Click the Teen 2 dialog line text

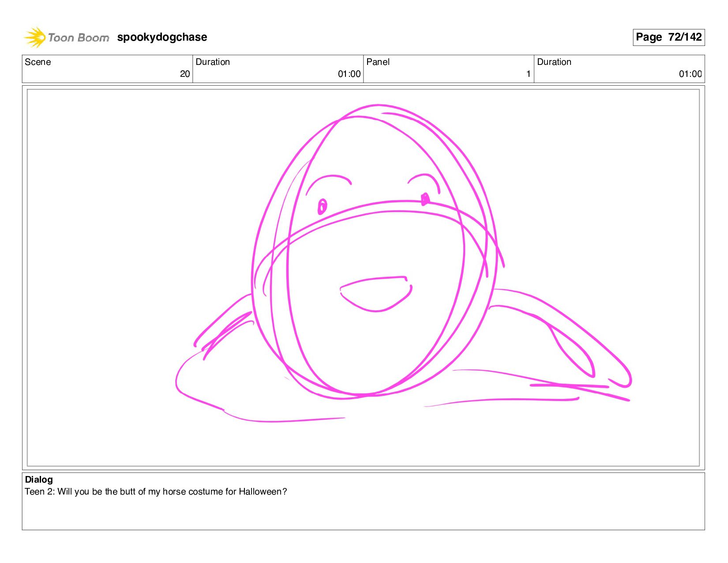click(x=156, y=492)
